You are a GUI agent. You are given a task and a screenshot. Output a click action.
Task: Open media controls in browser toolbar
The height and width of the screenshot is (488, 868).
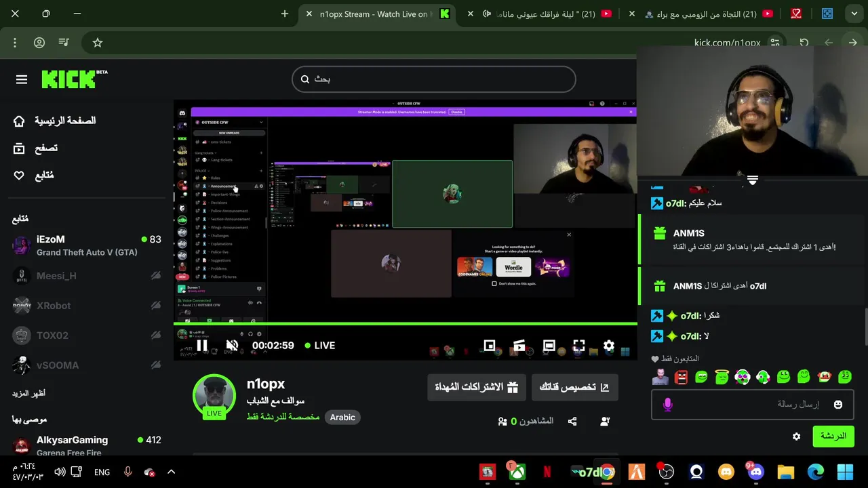coord(64,43)
